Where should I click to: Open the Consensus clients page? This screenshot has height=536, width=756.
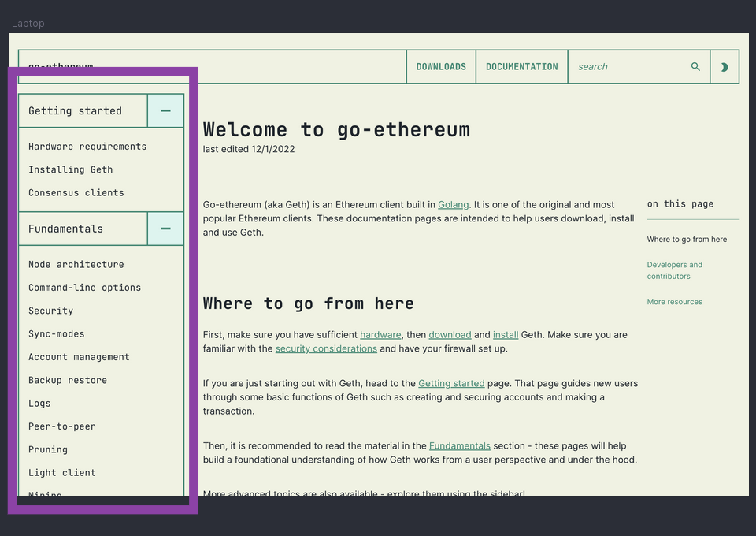(x=76, y=192)
